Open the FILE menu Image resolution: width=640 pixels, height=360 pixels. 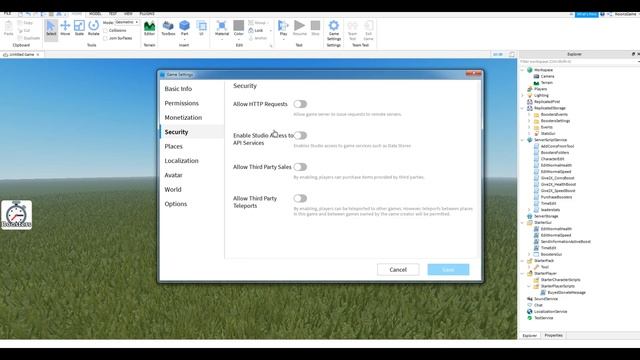7,14
